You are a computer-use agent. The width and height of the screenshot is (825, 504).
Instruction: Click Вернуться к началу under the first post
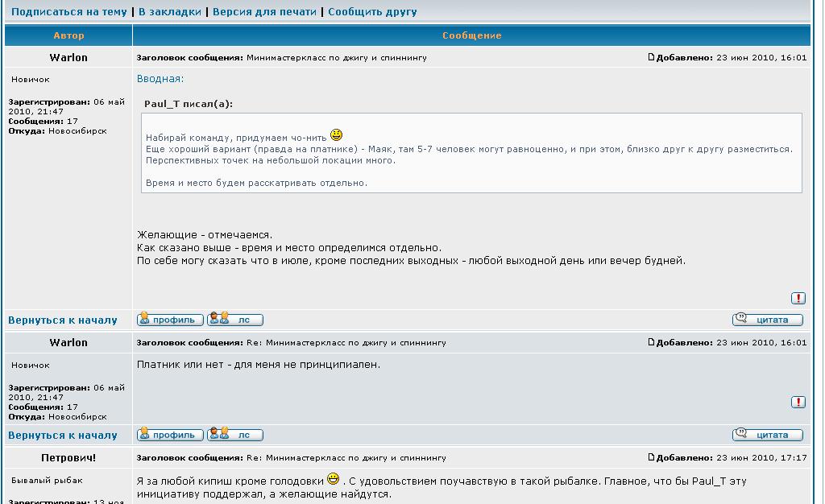63,320
